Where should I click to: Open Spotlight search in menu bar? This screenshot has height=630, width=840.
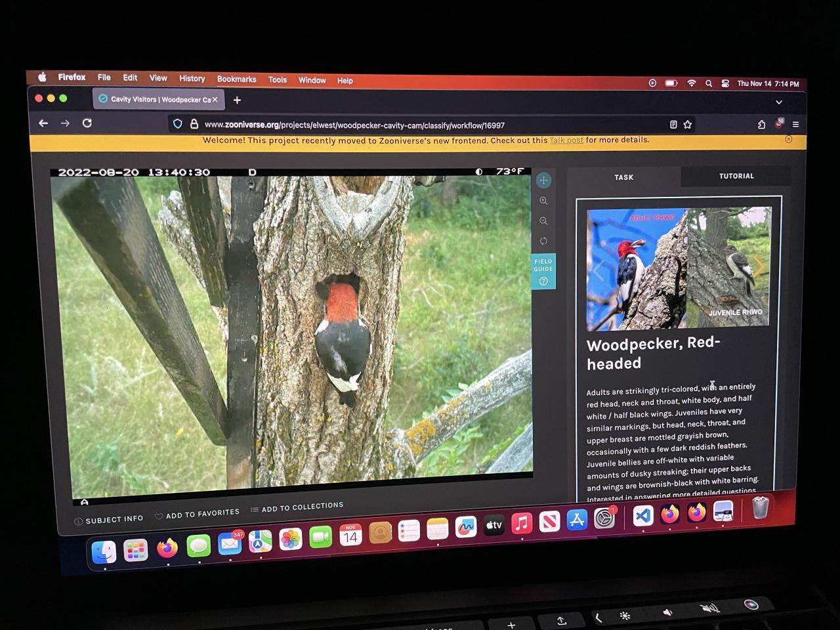(x=709, y=83)
